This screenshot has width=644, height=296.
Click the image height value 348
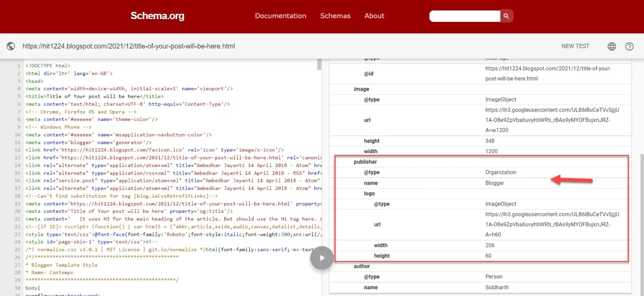pos(490,141)
